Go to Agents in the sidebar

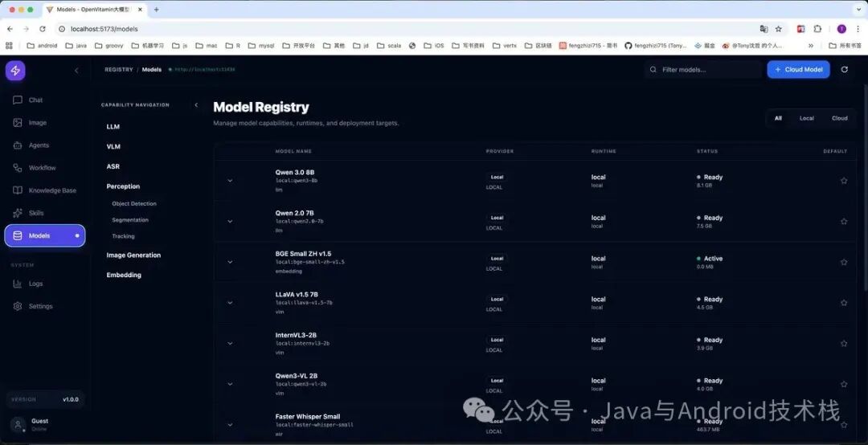45,145
